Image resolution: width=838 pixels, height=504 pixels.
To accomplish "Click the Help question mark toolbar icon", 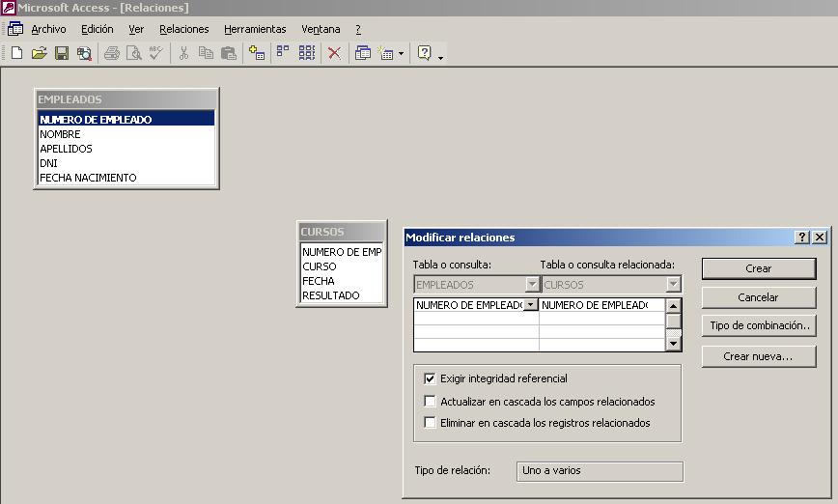I will 425,53.
